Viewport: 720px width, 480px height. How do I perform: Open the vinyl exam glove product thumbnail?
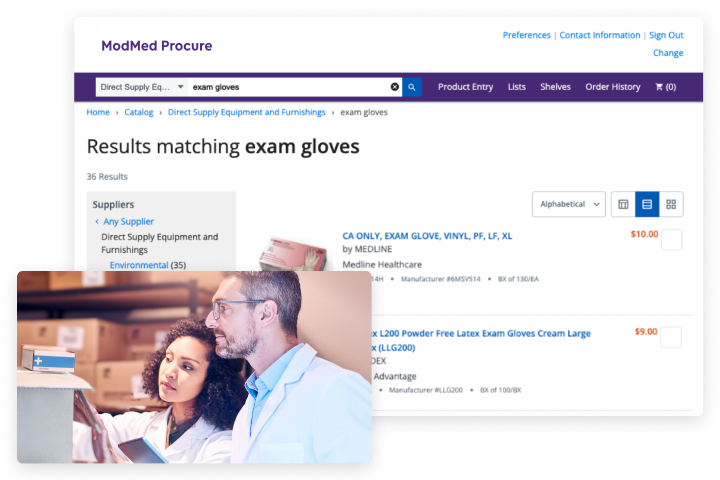click(293, 254)
